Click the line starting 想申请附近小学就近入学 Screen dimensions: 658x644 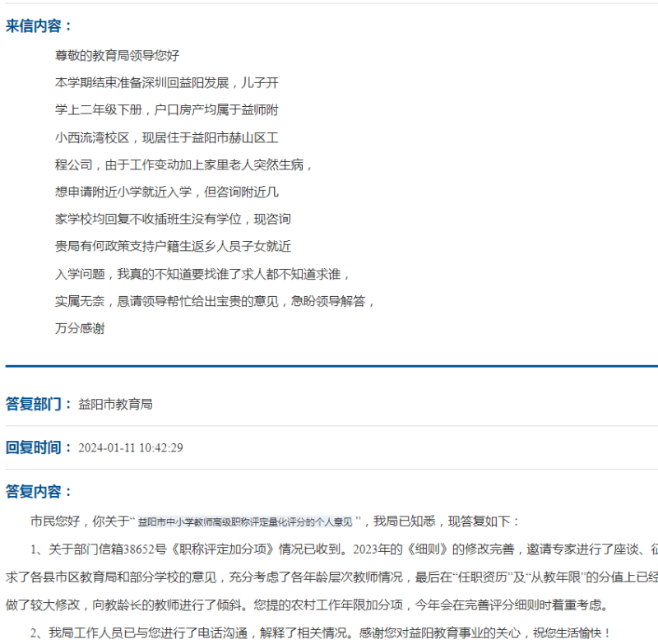pos(167,192)
